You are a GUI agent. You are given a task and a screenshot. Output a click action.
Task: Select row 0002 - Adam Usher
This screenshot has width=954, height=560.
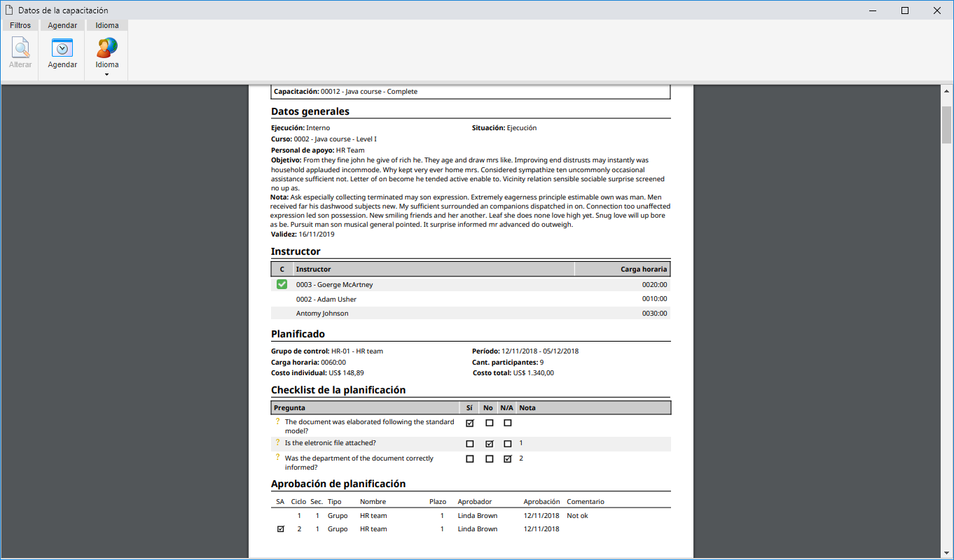(x=471, y=299)
